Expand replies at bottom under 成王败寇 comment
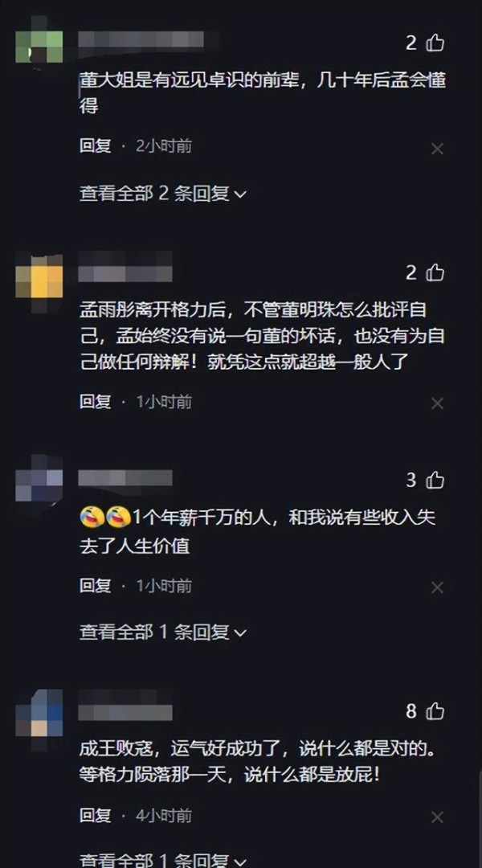This screenshot has width=482, height=868. point(163,861)
